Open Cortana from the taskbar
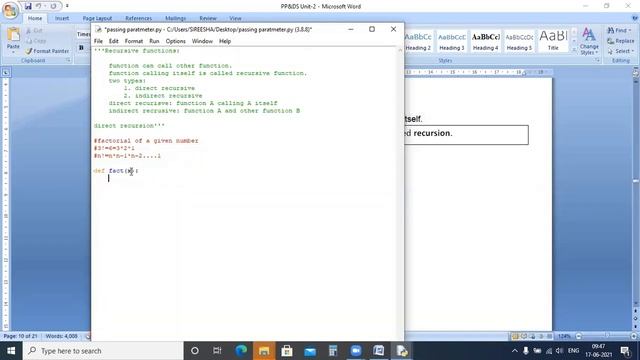The height and width of the screenshot is (360, 640). click(x=195, y=351)
